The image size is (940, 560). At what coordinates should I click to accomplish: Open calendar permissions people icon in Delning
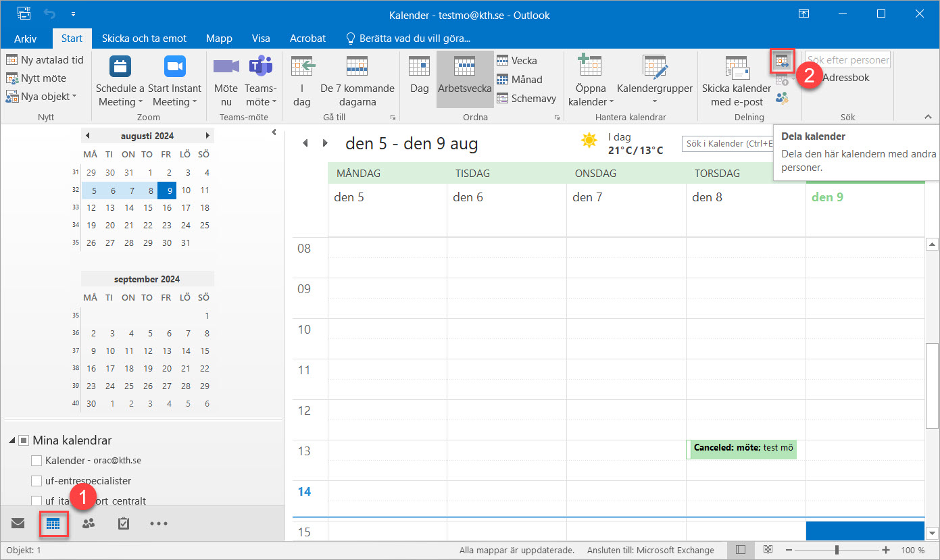(x=783, y=99)
